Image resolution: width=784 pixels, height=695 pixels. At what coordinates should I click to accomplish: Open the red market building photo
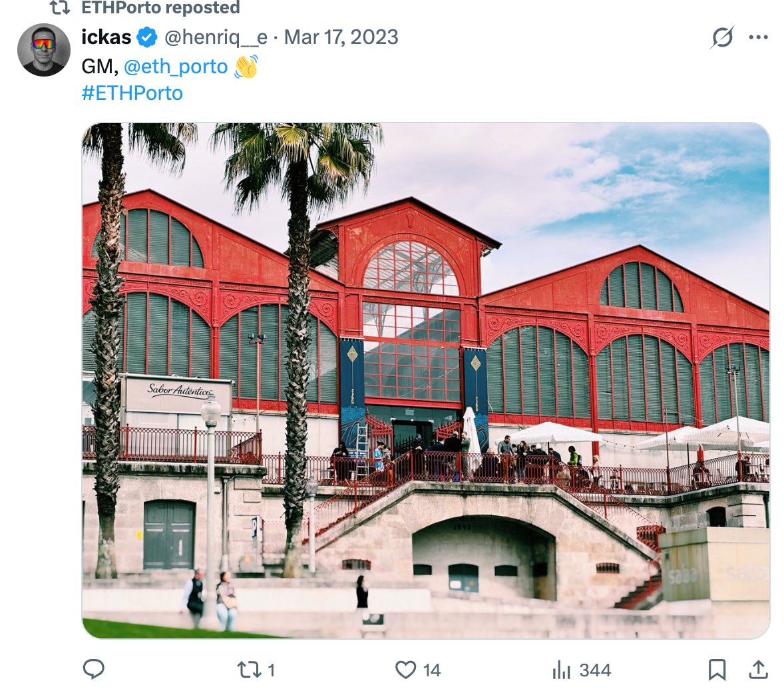[426, 381]
